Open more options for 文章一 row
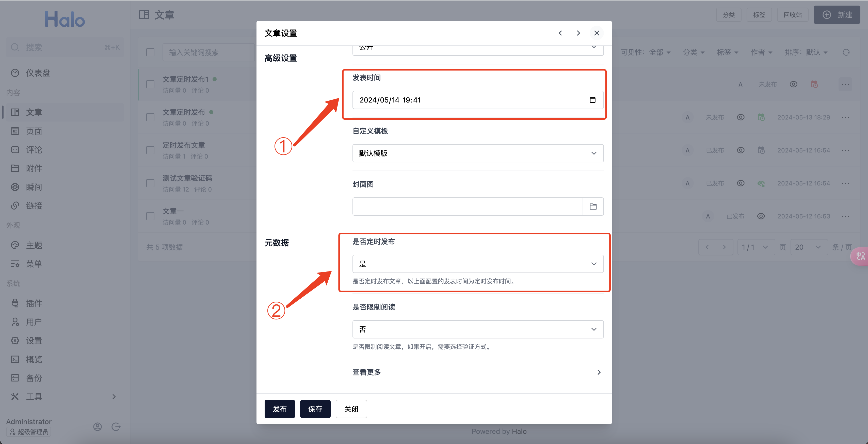 click(x=845, y=216)
